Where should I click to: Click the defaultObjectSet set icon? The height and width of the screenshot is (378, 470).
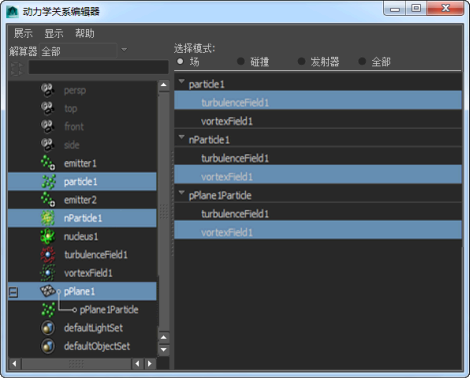click(x=48, y=346)
